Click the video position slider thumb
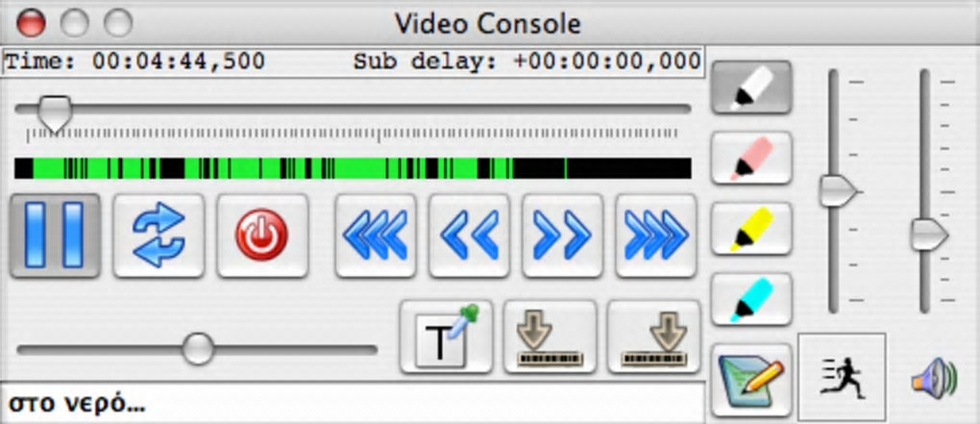This screenshot has width=980, height=424. pyautogui.click(x=53, y=114)
